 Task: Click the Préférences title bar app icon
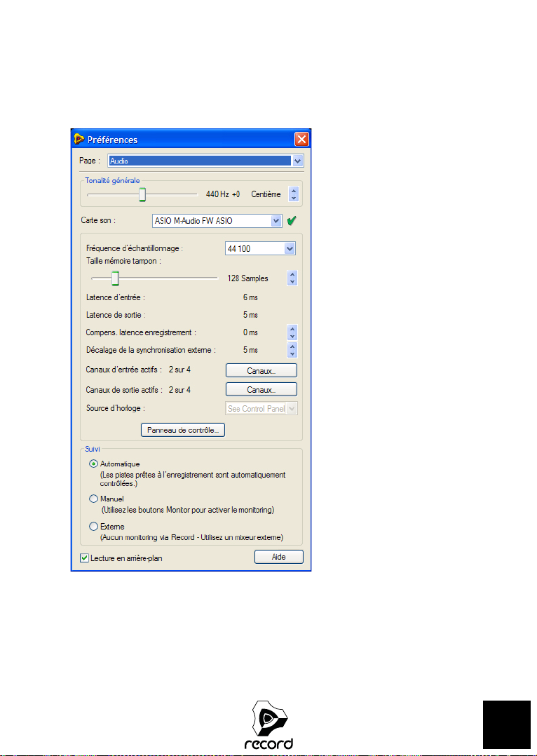(79, 140)
